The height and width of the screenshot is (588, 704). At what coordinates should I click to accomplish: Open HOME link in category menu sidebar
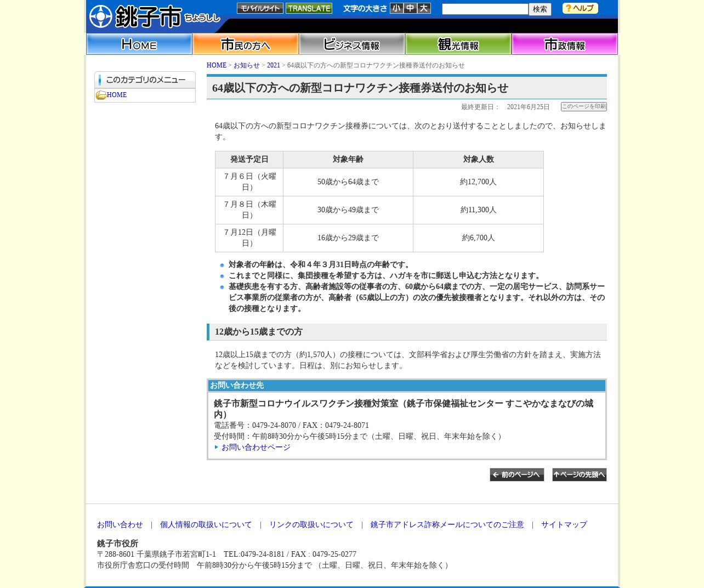[x=117, y=95]
